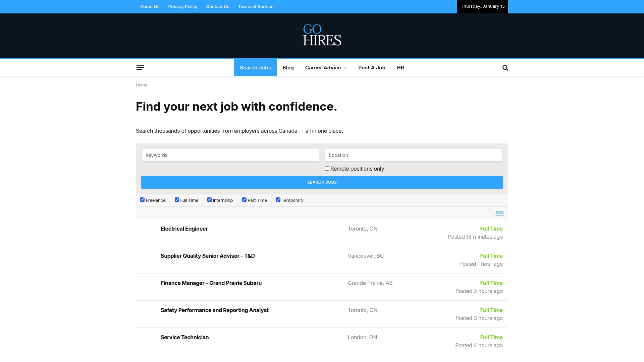Screen dimensions: 644x362
Task: Enable Remote positions only filter
Action: tap(327, 168)
